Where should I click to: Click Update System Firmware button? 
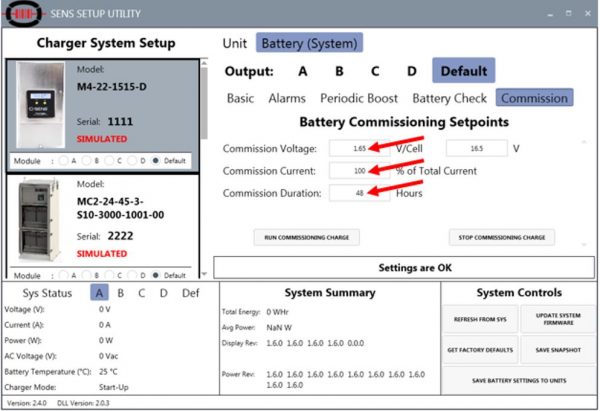(558, 319)
